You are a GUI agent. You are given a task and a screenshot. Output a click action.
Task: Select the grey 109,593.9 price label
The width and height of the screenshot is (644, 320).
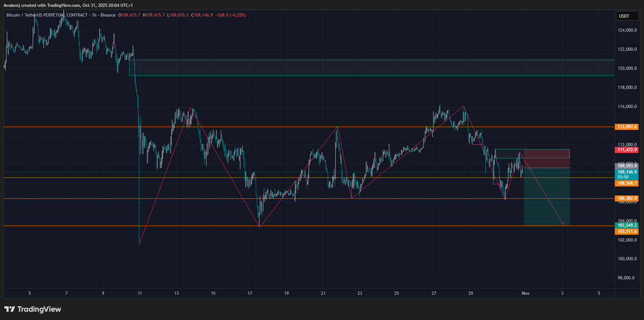pos(626,166)
